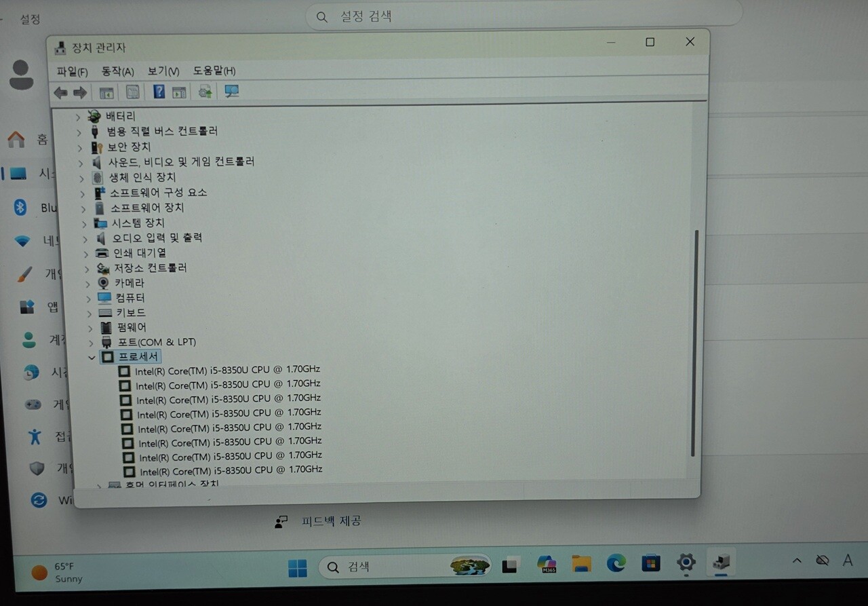Open the 보기(V) menu
This screenshot has width=868, height=606.
(x=163, y=71)
